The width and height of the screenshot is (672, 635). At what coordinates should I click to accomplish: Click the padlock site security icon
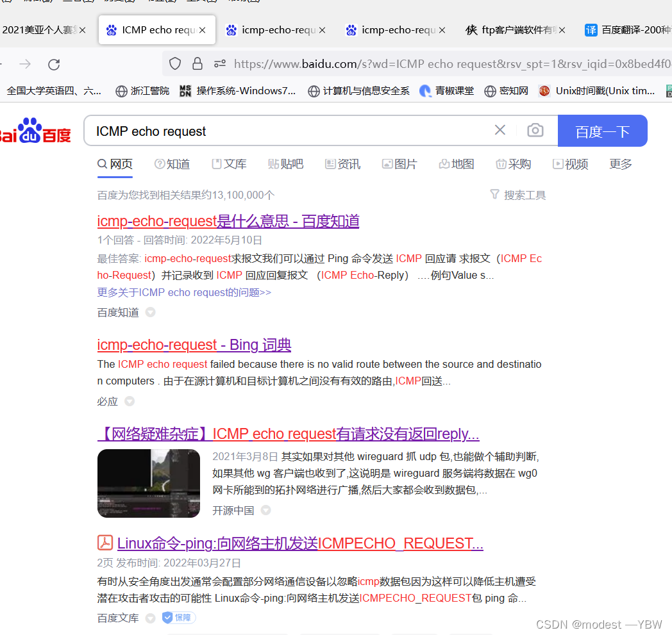[197, 63]
